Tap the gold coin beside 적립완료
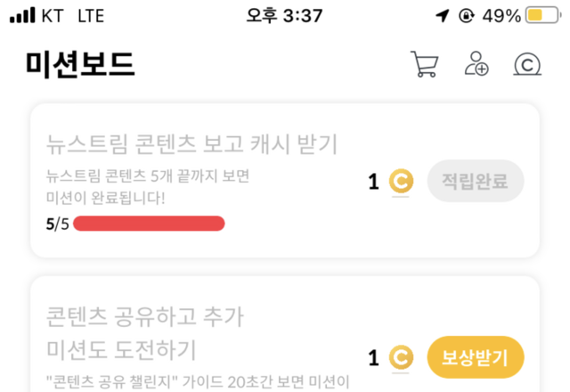 (x=401, y=182)
